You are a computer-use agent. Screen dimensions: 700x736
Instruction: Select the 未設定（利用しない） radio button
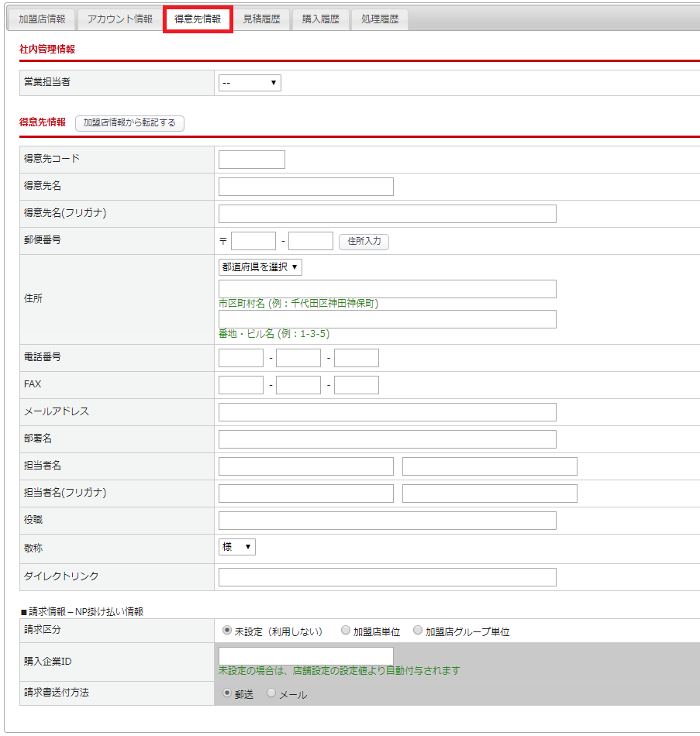click(227, 631)
